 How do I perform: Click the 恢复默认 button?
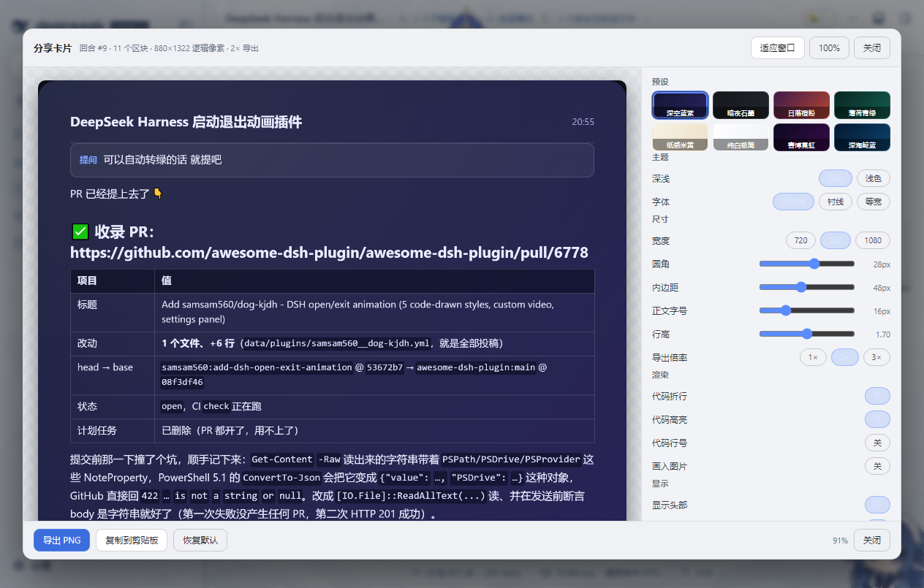coord(200,541)
